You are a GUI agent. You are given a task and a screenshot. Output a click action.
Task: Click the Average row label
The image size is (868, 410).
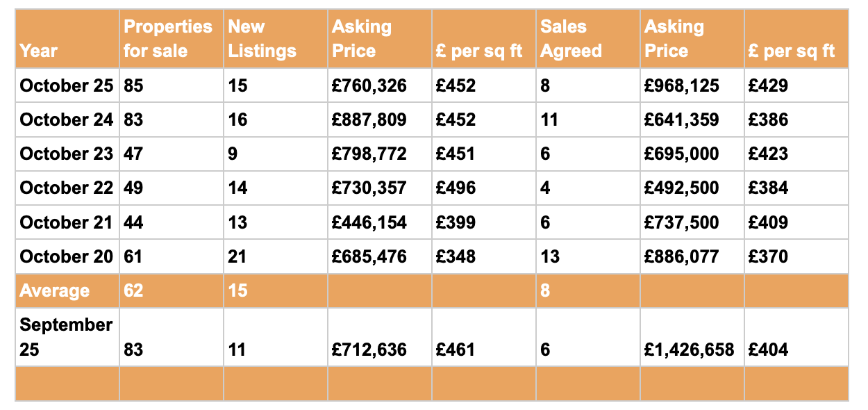click(x=55, y=290)
